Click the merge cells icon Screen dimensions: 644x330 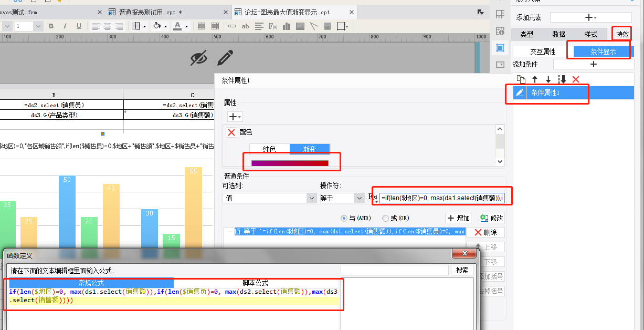tap(202, 26)
